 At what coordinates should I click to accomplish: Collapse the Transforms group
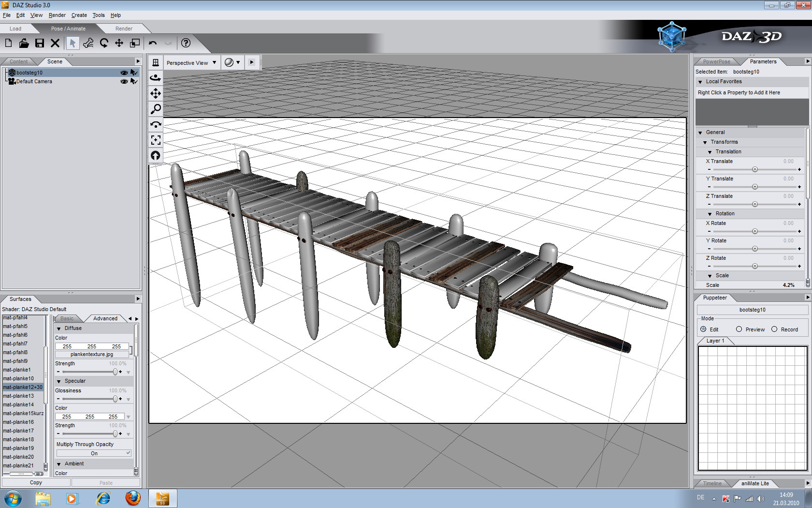pyautogui.click(x=705, y=142)
